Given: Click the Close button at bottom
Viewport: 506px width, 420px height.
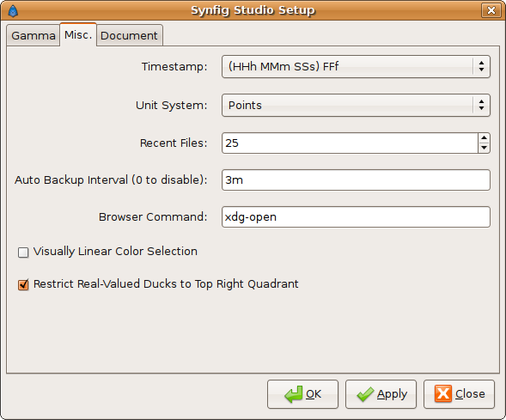Looking at the screenshot, I should click(x=459, y=394).
